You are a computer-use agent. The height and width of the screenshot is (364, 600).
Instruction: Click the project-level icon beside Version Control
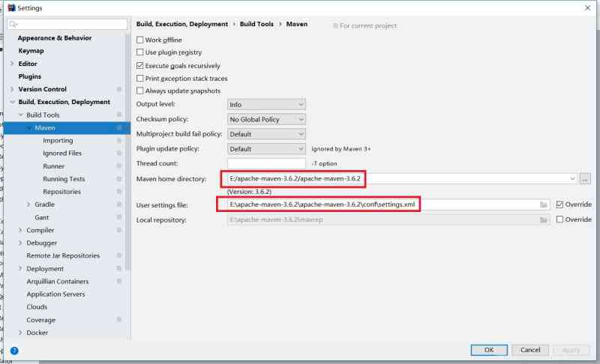(x=119, y=89)
